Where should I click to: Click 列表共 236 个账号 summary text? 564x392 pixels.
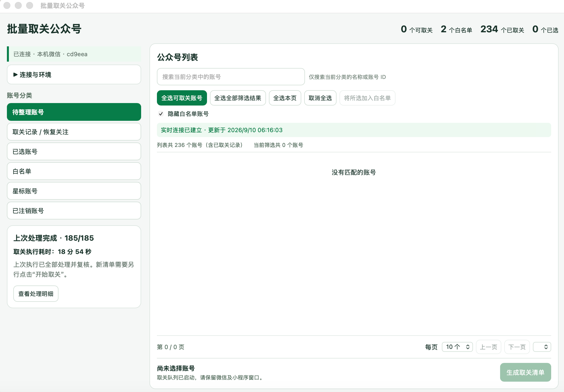(x=200, y=145)
